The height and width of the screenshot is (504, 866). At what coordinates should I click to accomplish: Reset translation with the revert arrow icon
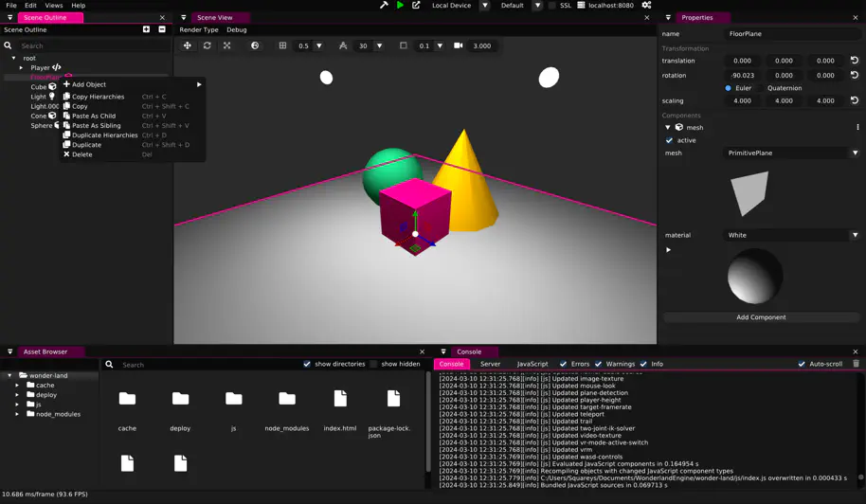pyautogui.click(x=854, y=61)
